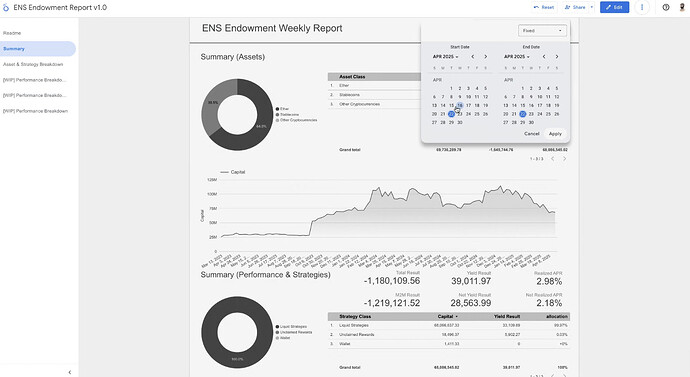This screenshot has height=377, width=690.
Task: Open the Fixed date range dropdown
Action: coord(542,31)
